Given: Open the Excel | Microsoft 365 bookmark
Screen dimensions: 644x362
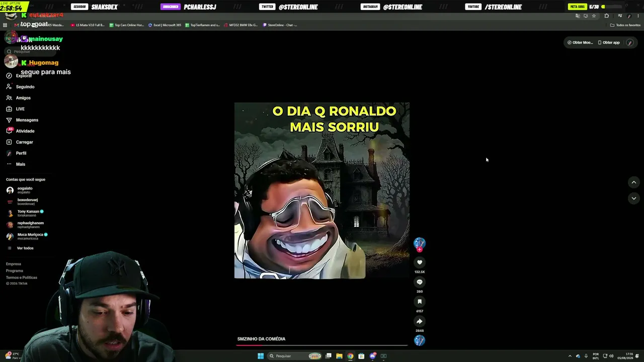Looking at the screenshot, I should (165, 25).
